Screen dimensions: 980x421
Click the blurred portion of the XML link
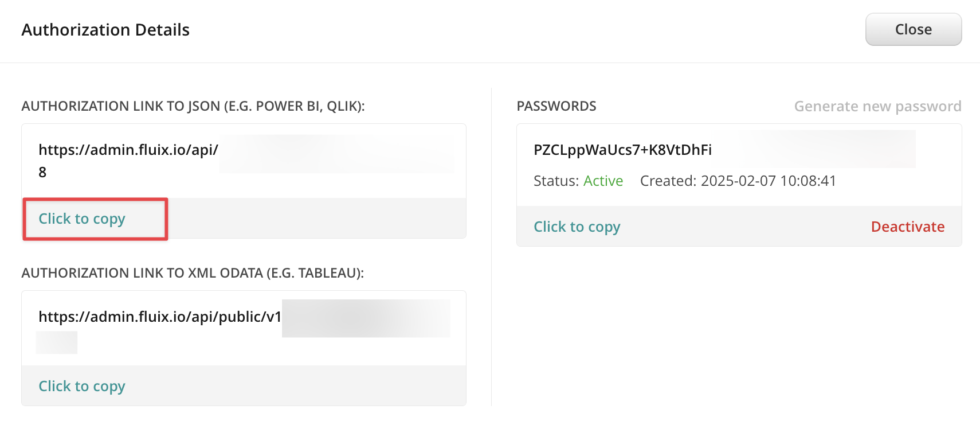[366, 318]
